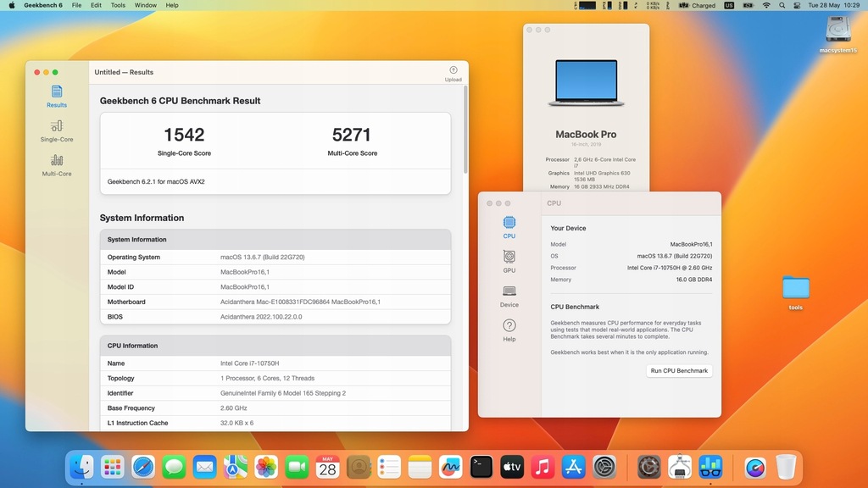Open the Help section in Geekbench
Screen dimensions: 868x488
pyautogui.click(x=509, y=330)
